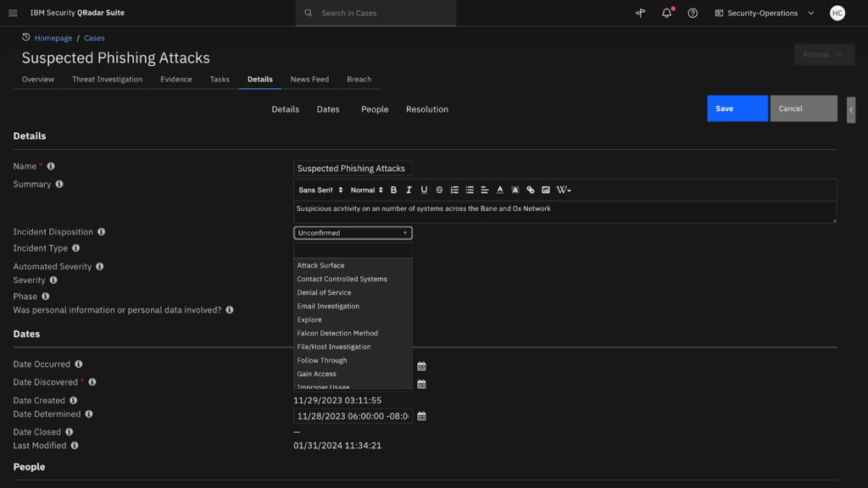Click the Name input field

pyautogui.click(x=353, y=169)
